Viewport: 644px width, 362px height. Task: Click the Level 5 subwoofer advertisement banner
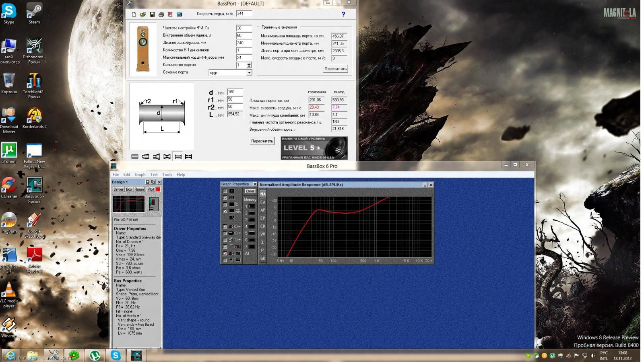314,148
